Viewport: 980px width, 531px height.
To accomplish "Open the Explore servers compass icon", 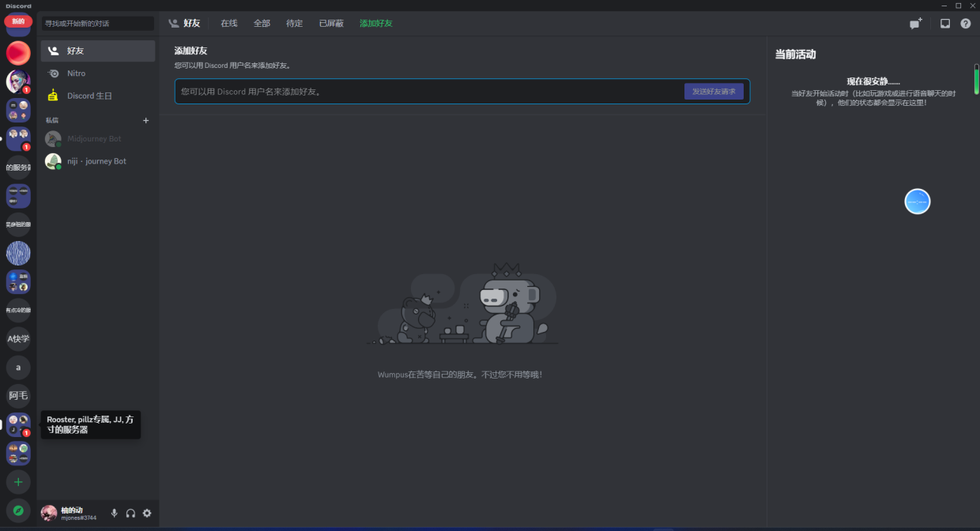I will [x=18, y=510].
